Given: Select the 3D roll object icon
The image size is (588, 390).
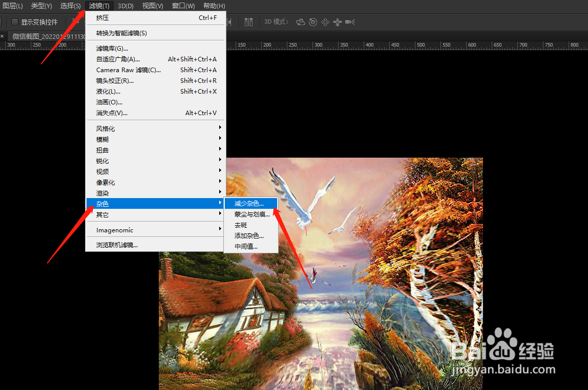Looking at the screenshot, I should pos(313,22).
